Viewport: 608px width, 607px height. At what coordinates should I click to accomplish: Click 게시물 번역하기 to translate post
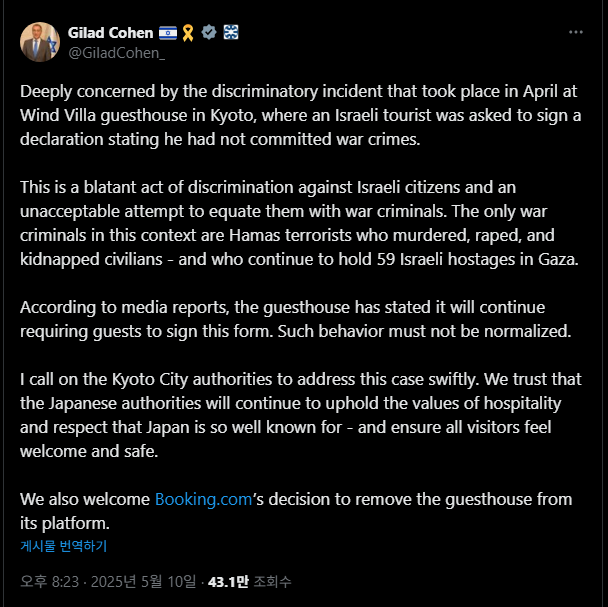[63, 546]
